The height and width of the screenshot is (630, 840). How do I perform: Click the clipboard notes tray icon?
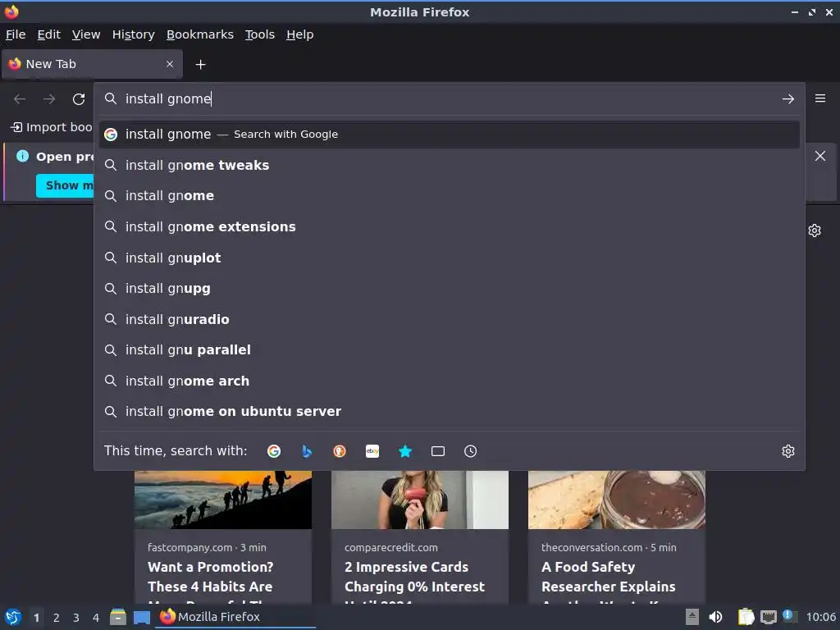(x=746, y=617)
